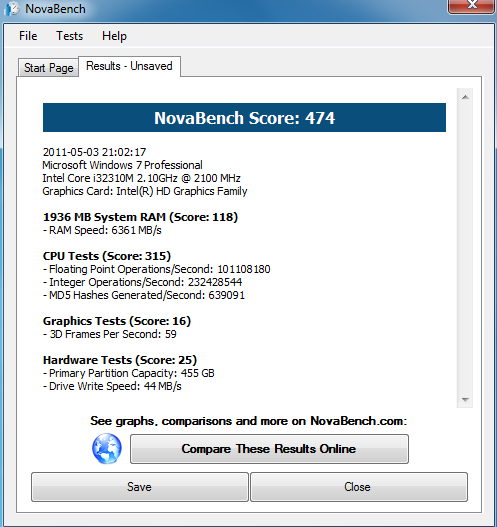Open the File menu
This screenshot has height=527, width=497.
click(x=28, y=36)
